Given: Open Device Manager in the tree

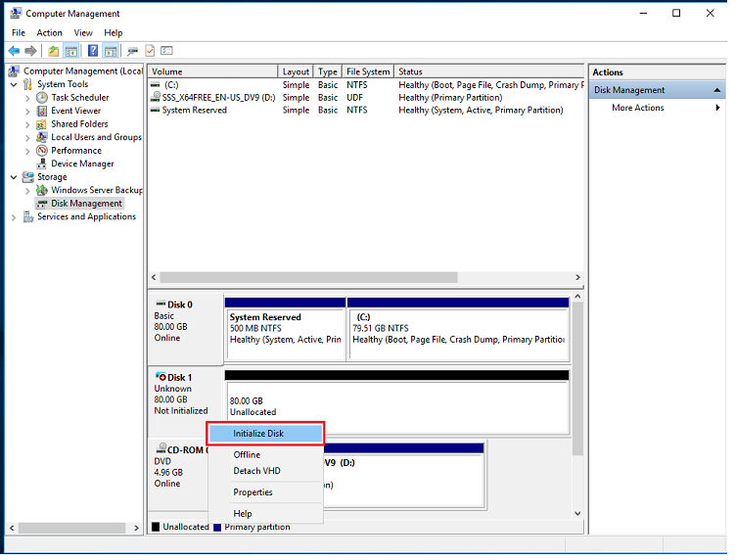Looking at the screenshot, I should [82, 164].
